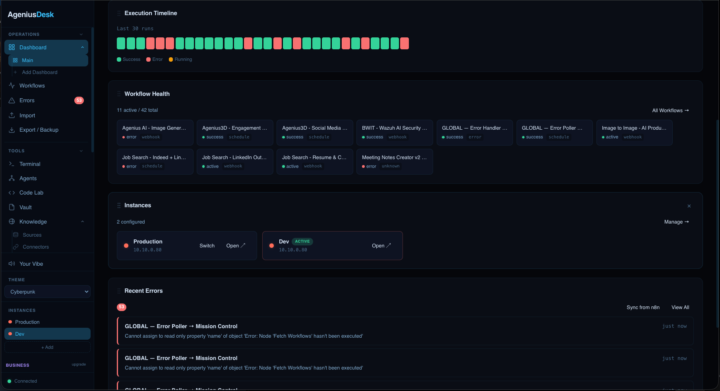
Task: Click the Export / Backup download icon
Action: [x=12, y=130]
